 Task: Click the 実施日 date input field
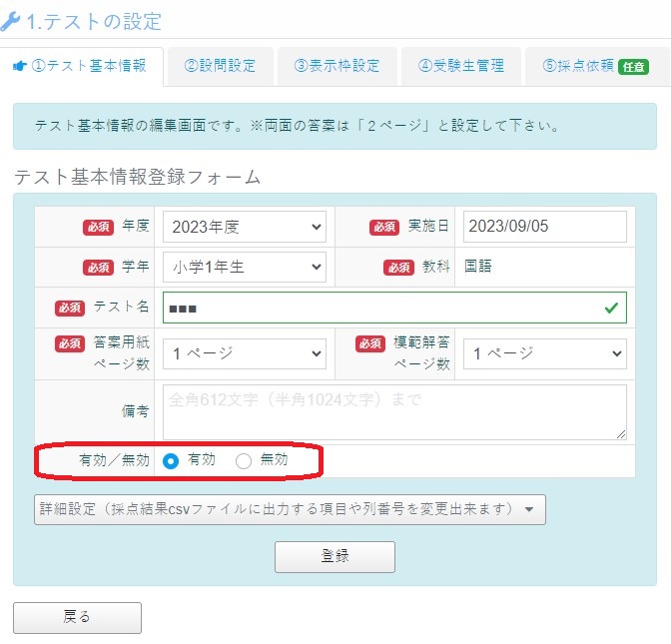click(x=544, y=227)
